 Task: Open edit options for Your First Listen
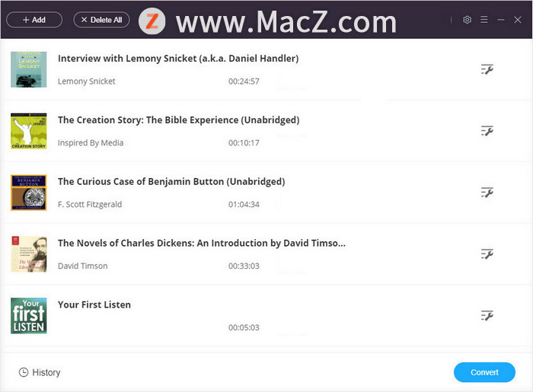click(x=487, y=316)
